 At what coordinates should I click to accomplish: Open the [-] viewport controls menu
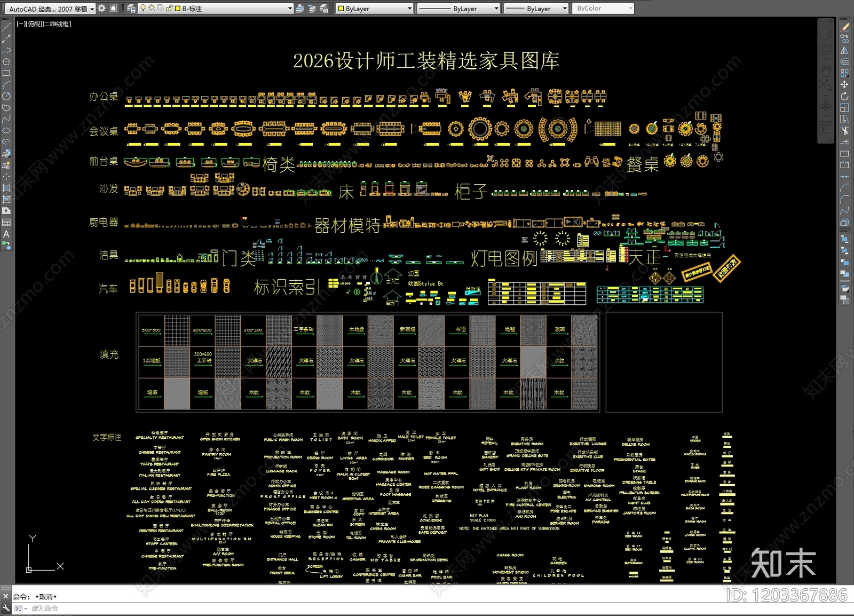pyautogui.click(x=20, y=24)
